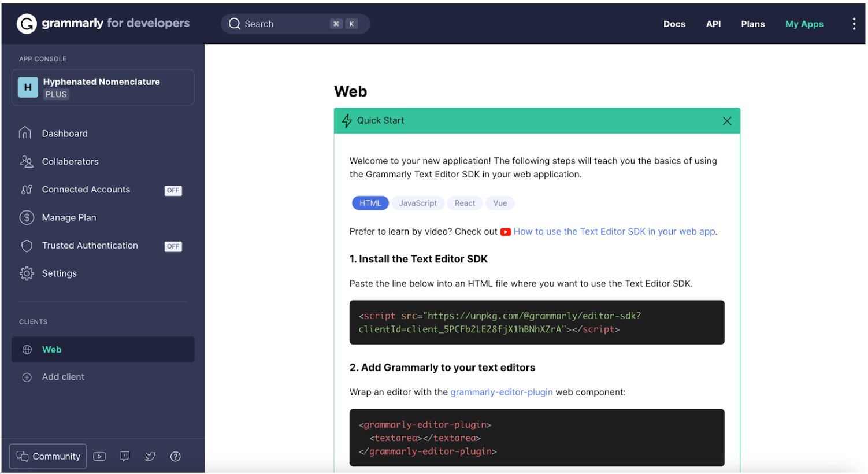The image size is (868, 474).
Task: Open the Twitch icon in sidebar footer
Action: click(125, 457)
